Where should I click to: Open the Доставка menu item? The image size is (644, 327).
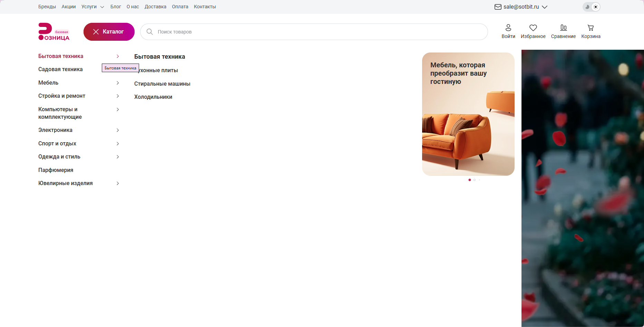155,7
